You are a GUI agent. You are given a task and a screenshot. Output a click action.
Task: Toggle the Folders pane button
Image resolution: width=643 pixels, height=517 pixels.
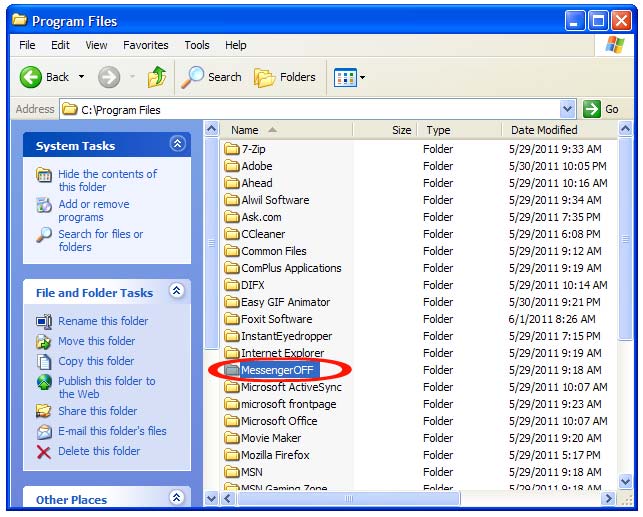point(285,77)
